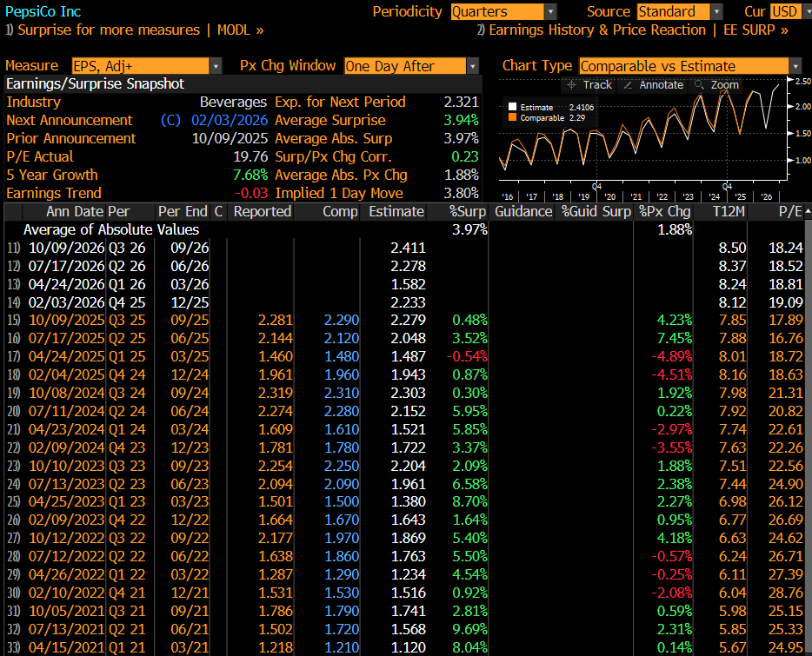Click the T12M column header

[x=727, y=211]
